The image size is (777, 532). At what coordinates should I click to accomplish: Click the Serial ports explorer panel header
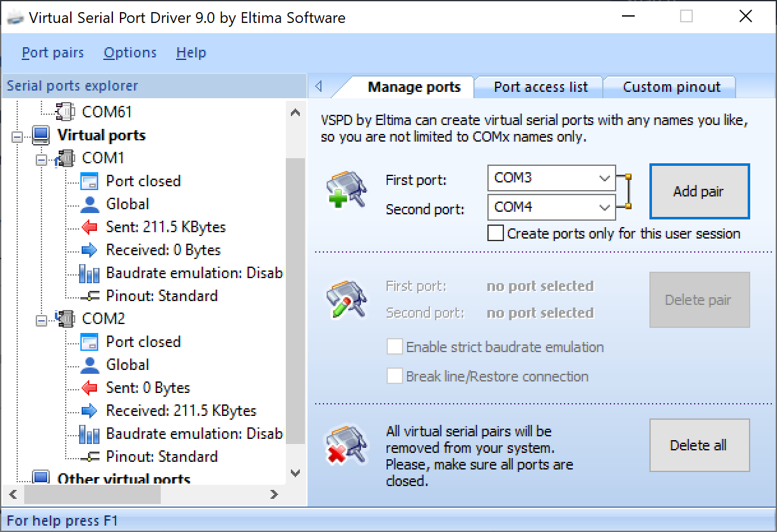155,86
